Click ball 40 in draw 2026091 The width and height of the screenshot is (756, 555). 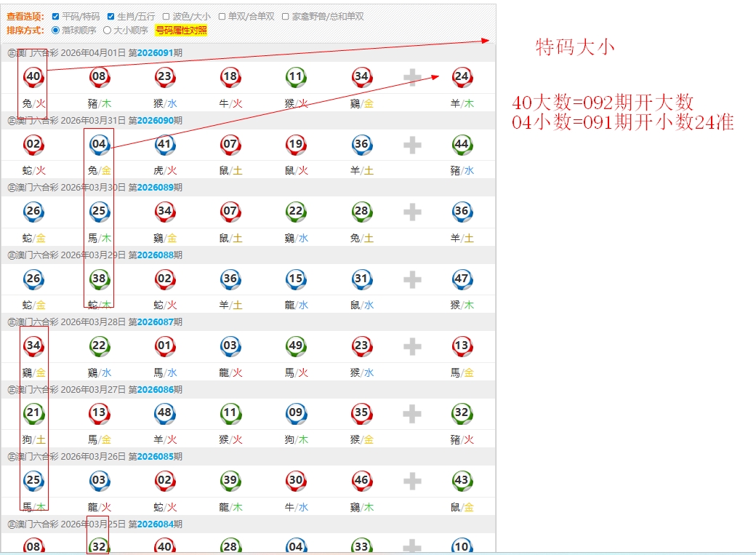[33, 76]
